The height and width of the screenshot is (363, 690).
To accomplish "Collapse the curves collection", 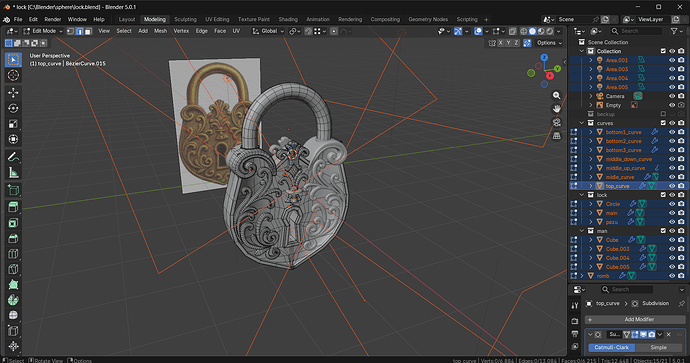I will pos(582,123).
